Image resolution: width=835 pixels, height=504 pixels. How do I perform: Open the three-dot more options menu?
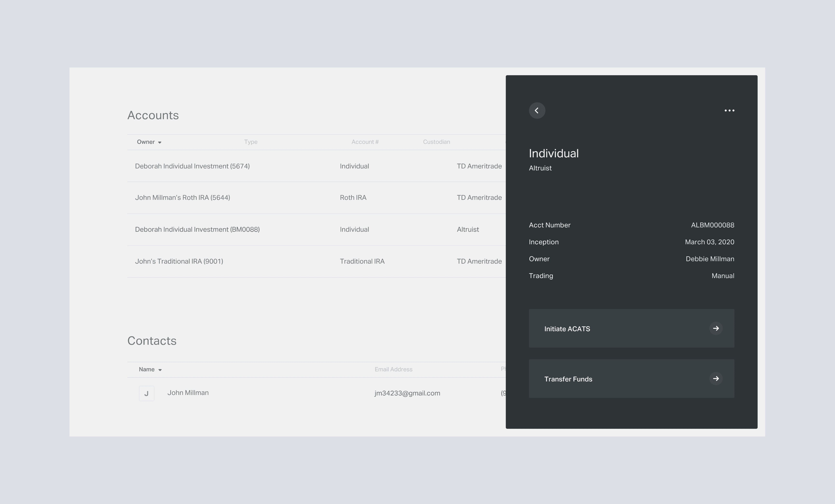[x=729, y=110]
